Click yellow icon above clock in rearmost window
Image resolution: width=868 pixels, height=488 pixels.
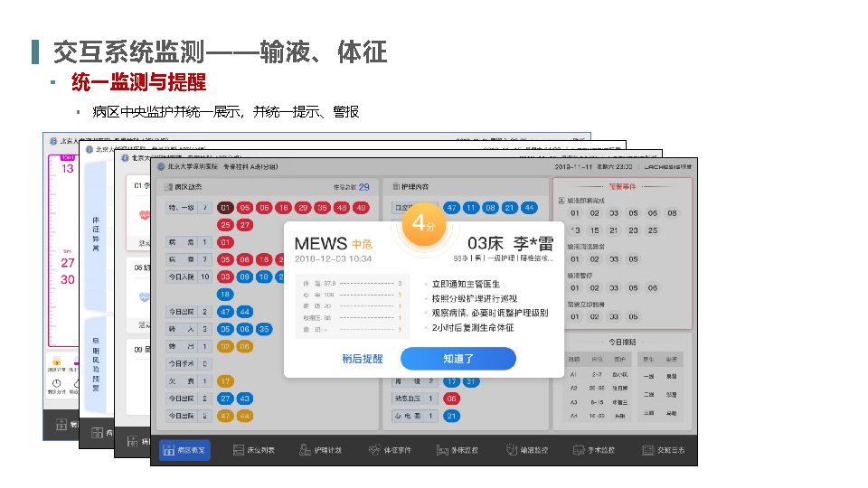pos(56,362)
